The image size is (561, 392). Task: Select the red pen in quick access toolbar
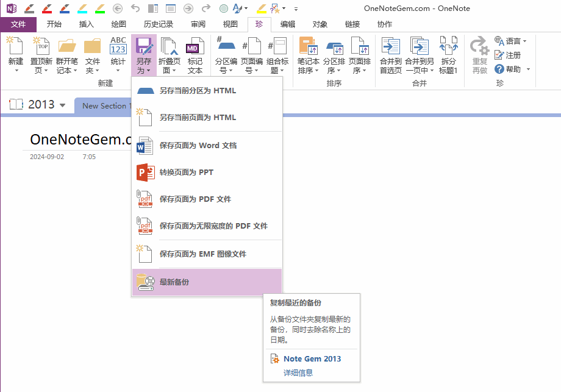47,9
